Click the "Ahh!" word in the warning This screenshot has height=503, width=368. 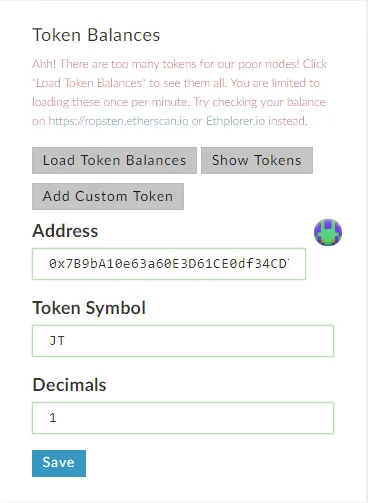44,64
